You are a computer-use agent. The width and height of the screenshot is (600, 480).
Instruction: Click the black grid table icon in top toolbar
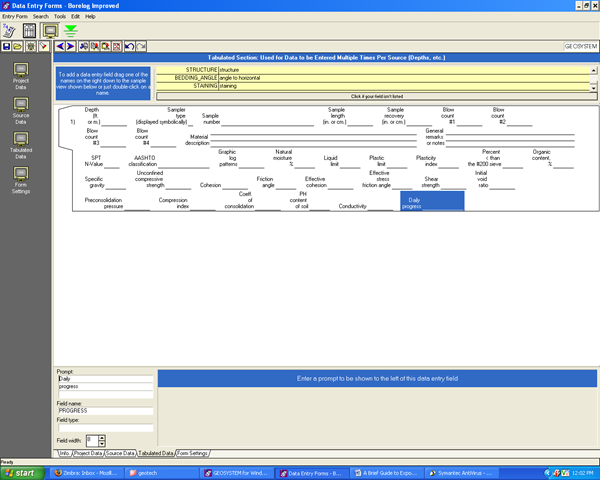[x=29, y=31]
